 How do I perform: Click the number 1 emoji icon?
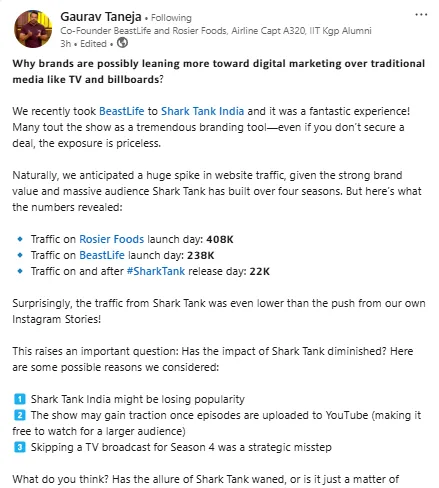20,399
